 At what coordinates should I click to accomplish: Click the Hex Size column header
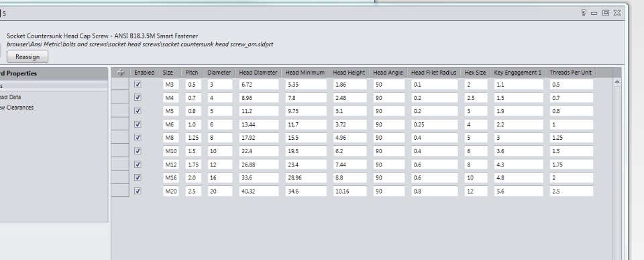475,73
